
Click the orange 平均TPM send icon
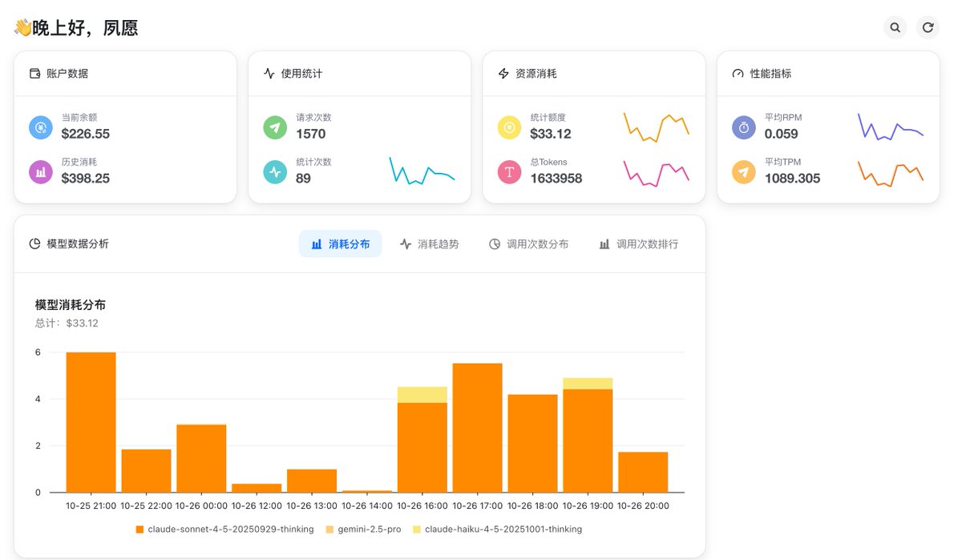click(744, 171)
